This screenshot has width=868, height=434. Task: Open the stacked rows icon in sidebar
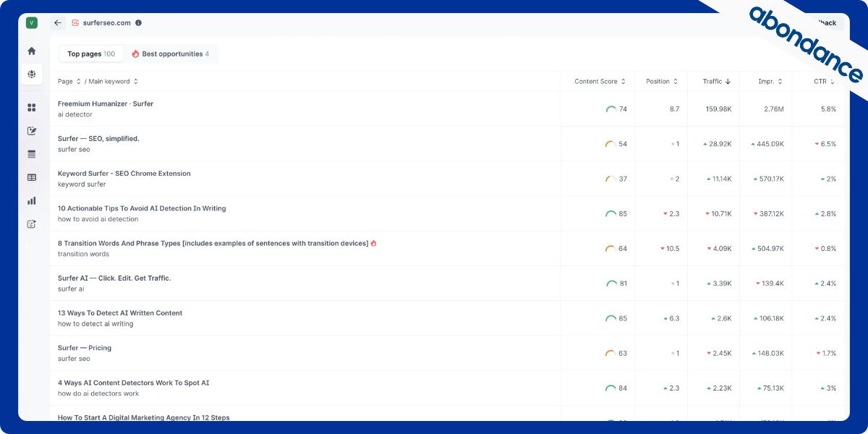(x=31, y=154)
